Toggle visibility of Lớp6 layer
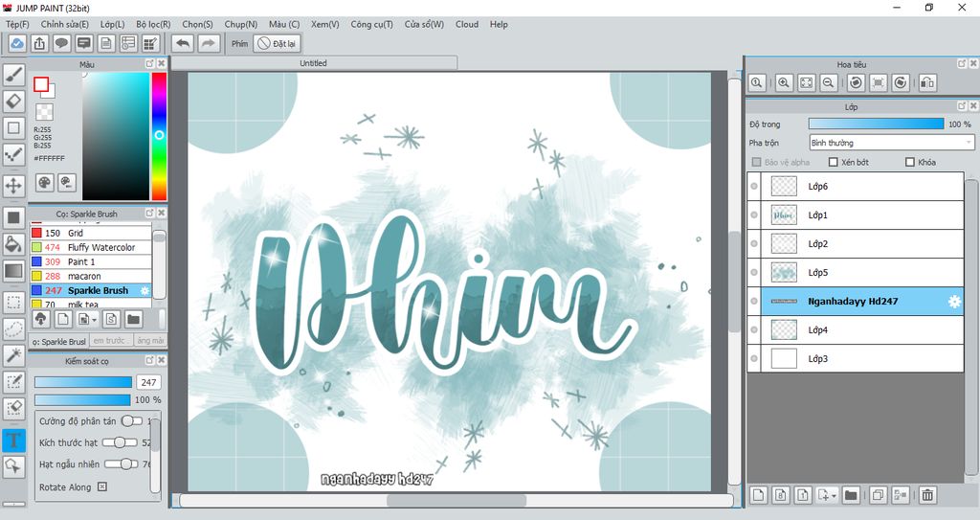Viewport: 980px width, 520px height. coord(754,186)
